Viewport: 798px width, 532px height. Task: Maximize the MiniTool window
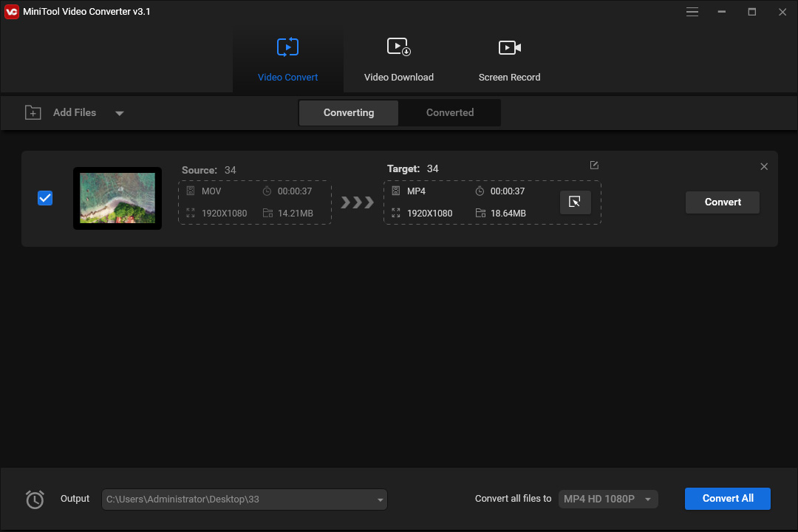(751, 12)
